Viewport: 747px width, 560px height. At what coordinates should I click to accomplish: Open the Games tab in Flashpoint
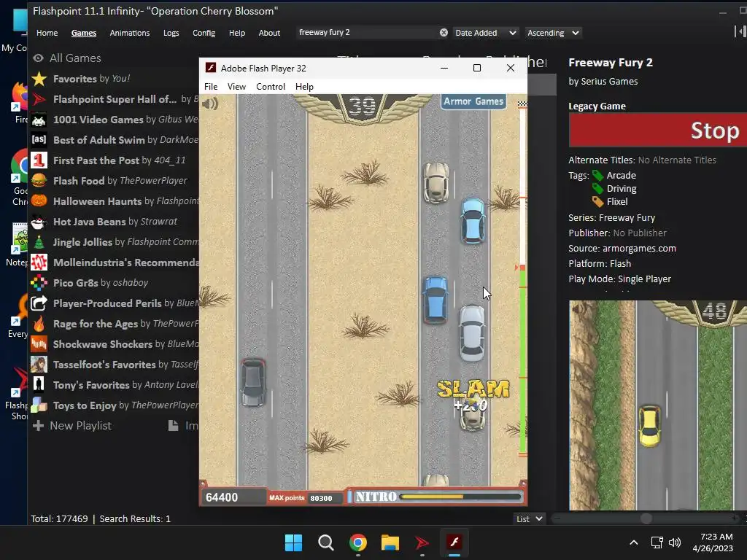point(84,33)
